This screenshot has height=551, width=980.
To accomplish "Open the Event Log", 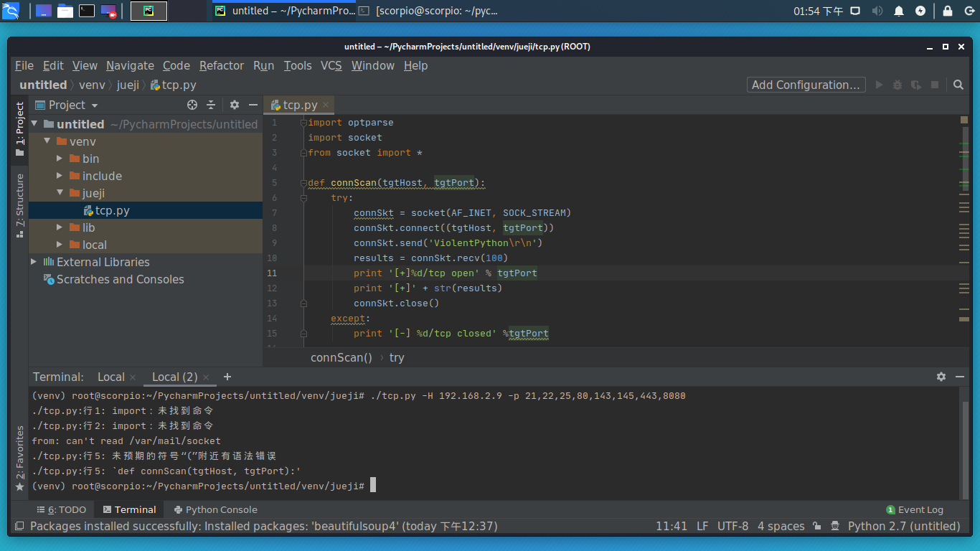I will pyautogui.click(x=915, y=509).
